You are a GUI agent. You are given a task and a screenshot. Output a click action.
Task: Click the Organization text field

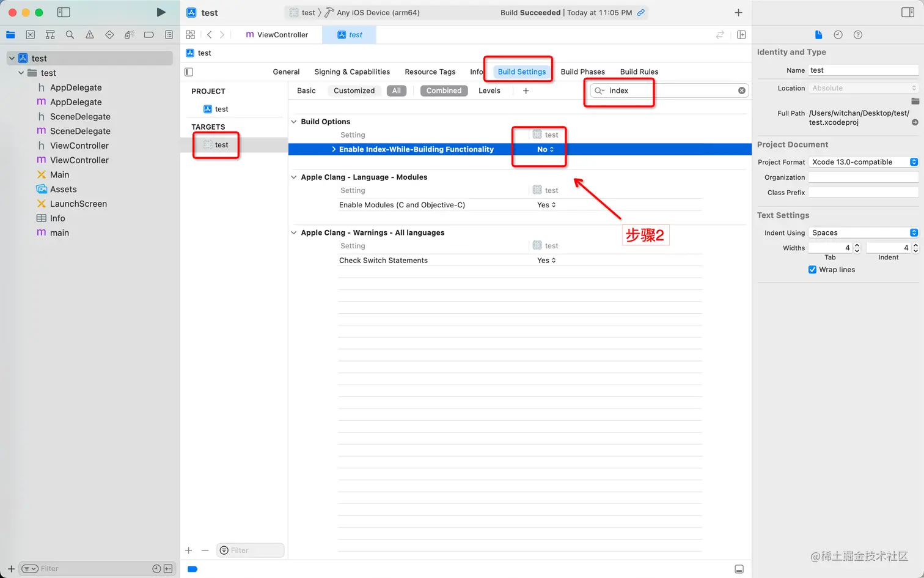864,177
